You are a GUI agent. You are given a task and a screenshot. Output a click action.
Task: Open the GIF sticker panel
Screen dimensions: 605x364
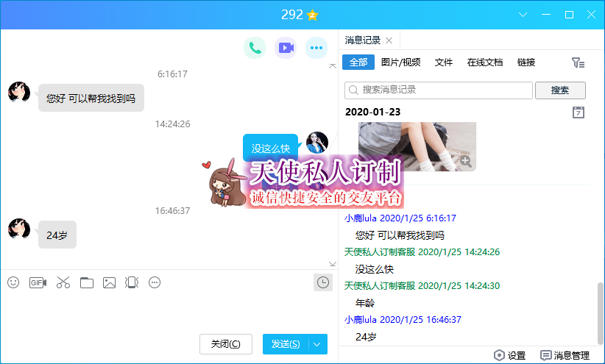pos(38,282)
